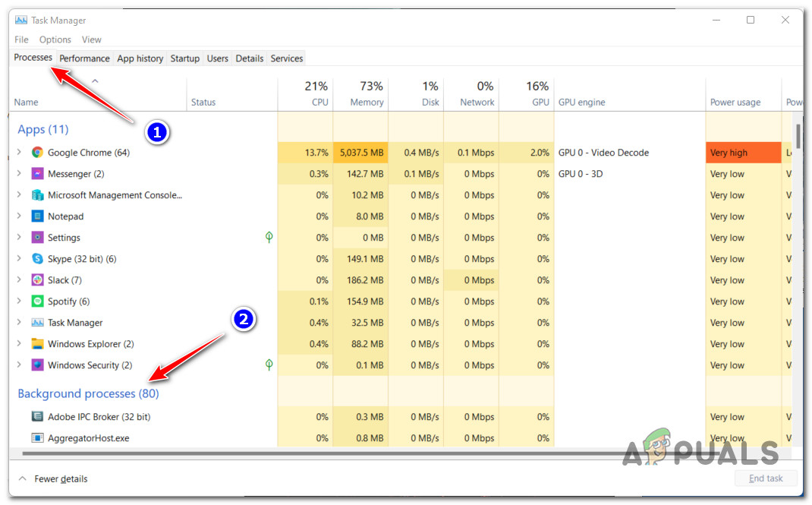Sort by the Status column header

click(x=232, y=94)
